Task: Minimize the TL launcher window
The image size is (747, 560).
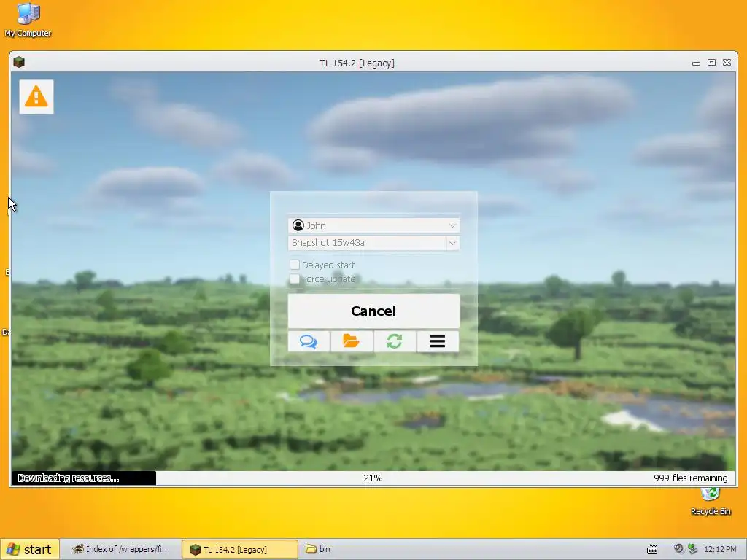Action: 696,63
